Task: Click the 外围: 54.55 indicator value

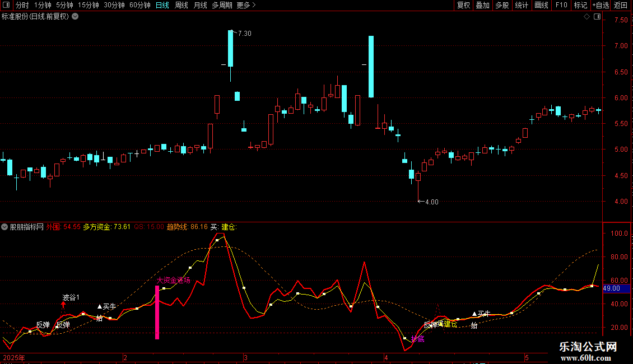Action: (x=63, y=227)
